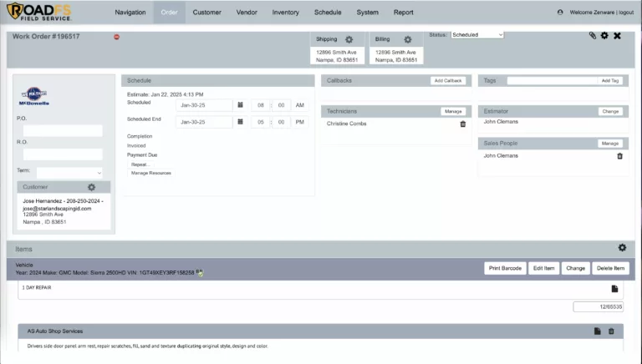
Task: Open the Term dropdown
Action: 69,172
